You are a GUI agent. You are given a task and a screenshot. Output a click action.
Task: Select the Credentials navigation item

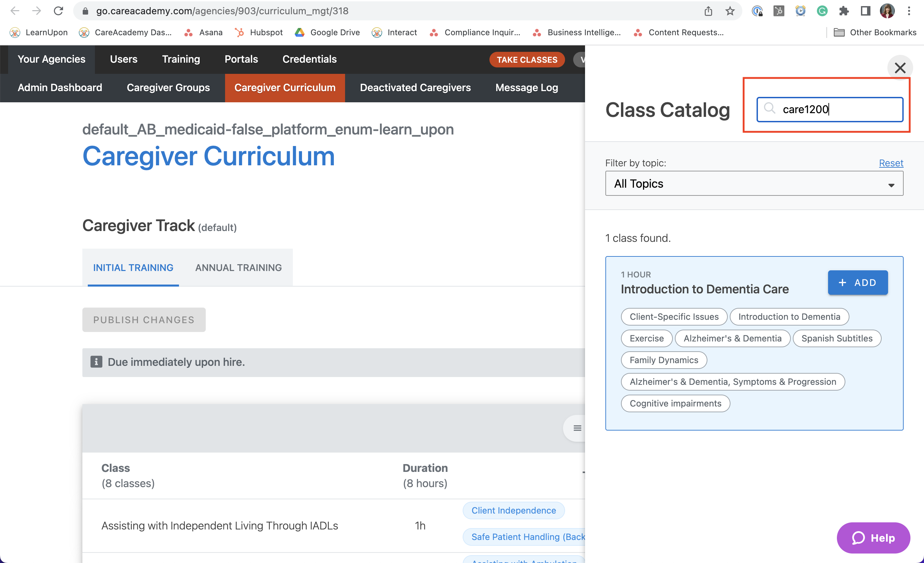coord(309,59)
